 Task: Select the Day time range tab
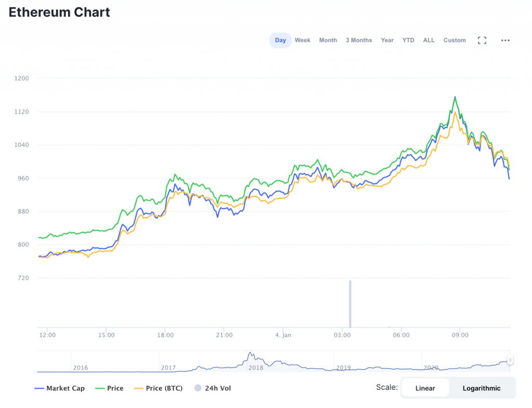point(281,40)
